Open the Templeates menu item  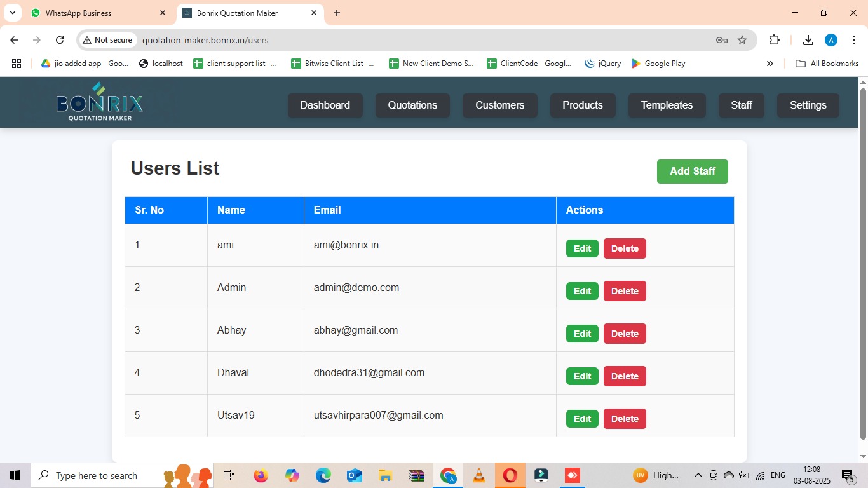pyautogui.click(x=667, y=105)
